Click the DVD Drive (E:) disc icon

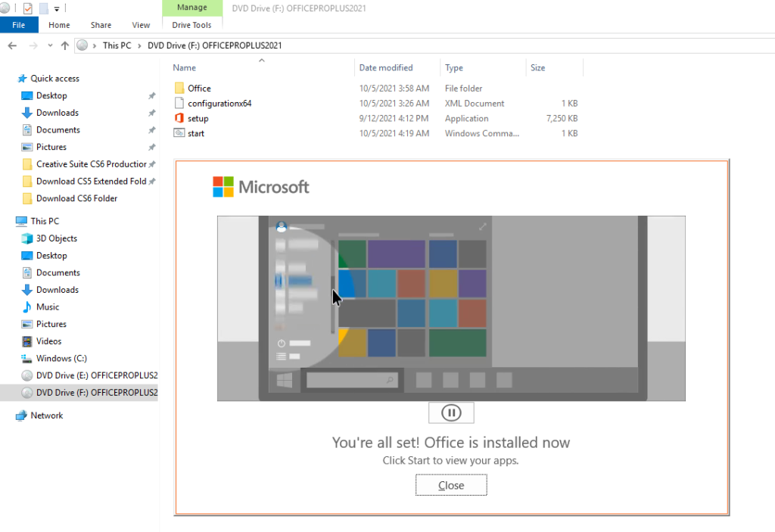point(27,375)
